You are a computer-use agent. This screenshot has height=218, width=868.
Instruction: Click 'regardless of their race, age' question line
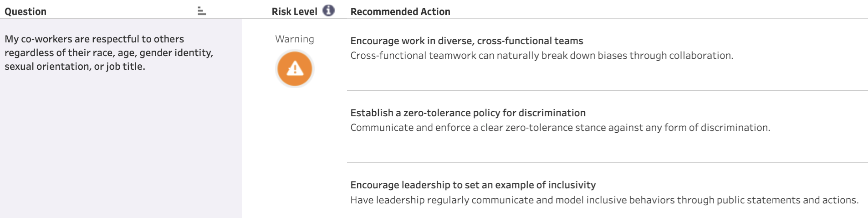tap(109, 53)
